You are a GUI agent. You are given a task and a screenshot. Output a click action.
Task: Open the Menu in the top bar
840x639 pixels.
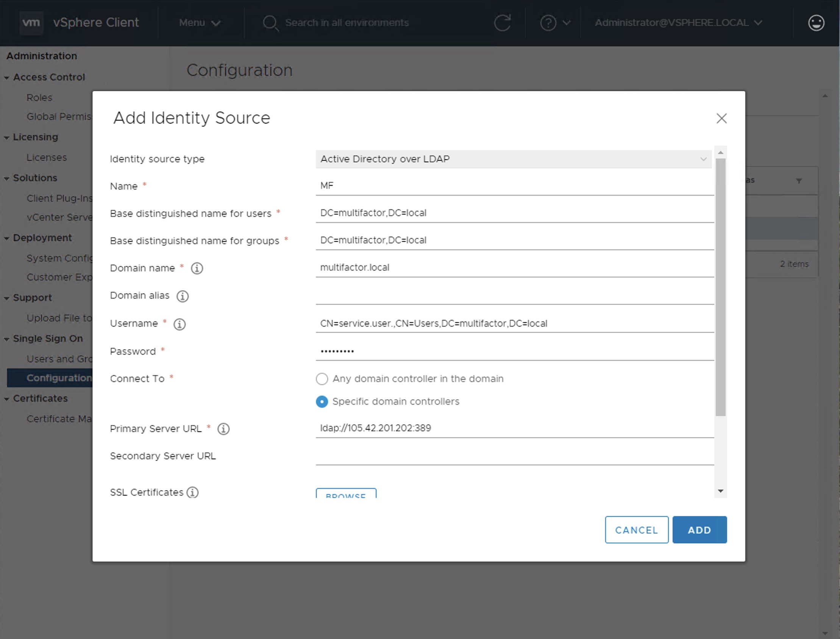(200, 22)
